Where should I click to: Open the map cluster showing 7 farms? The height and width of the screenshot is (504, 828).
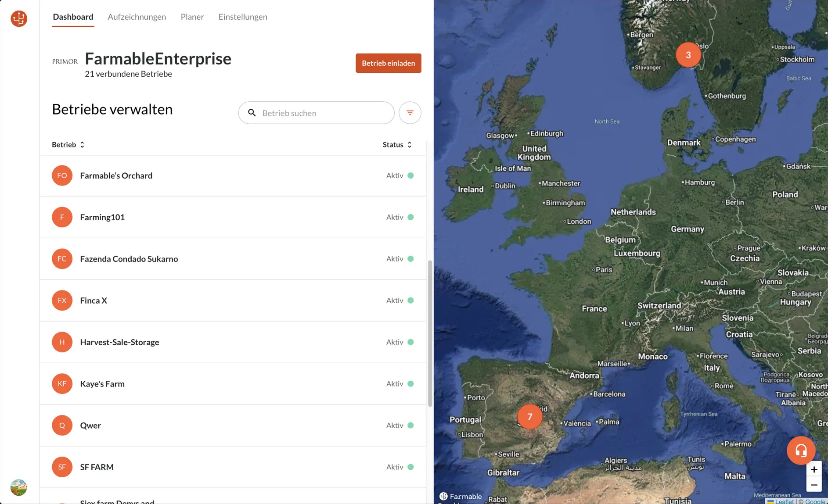tap(529, 417)
